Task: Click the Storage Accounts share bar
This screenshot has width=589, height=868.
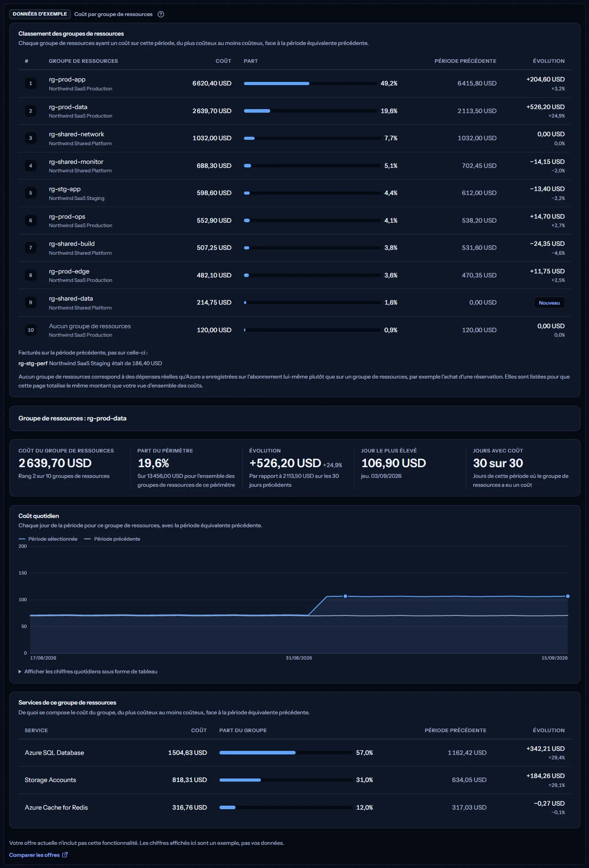Action: pyautogui.click(x=286, y=780)
